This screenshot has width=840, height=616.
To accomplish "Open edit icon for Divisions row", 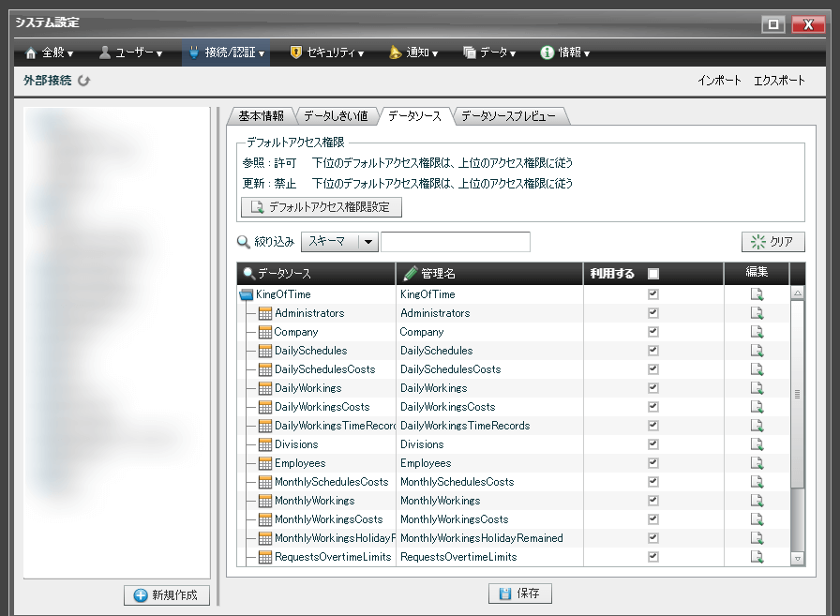I will (x=757, y=444).
